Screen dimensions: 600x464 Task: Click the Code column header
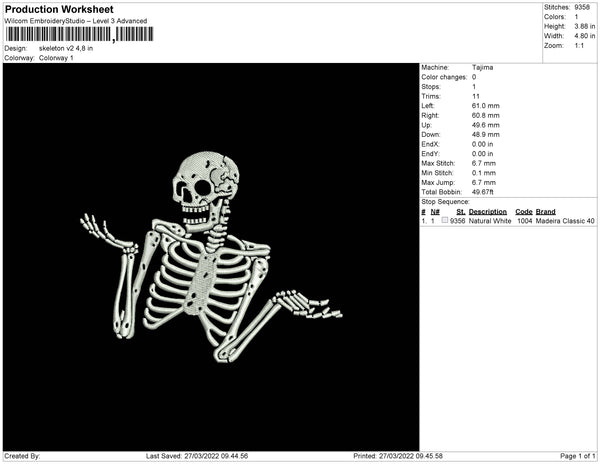coord(523,212)
